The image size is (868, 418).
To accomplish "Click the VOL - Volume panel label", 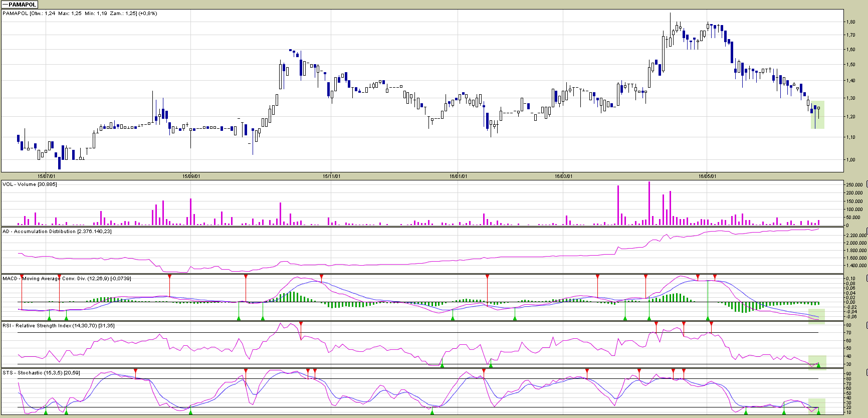I will coord(30,184).
